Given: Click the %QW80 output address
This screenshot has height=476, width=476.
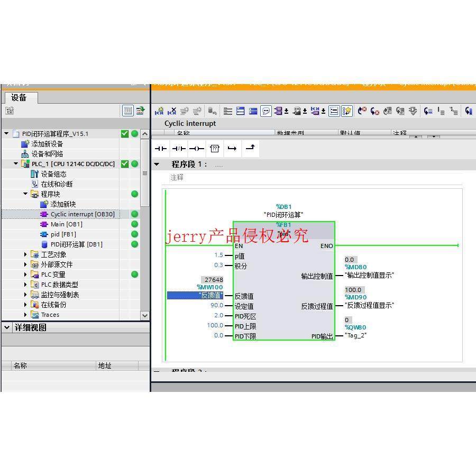Looking at the screenshot, I should click(x=355, y=327).
